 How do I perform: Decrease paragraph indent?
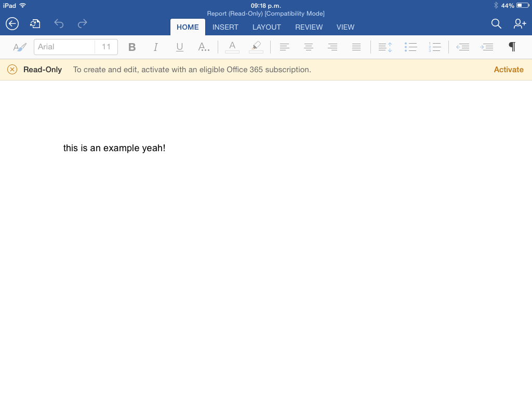(x=462, y=47)
